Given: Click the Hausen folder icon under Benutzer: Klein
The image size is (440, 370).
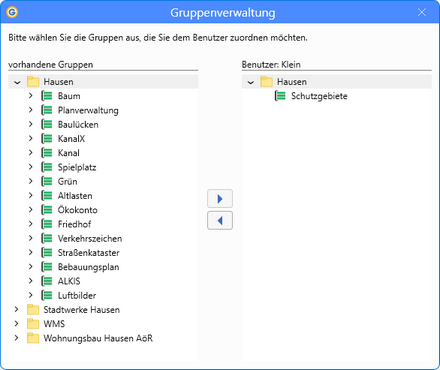Looking at the screenshot, I should pos(266,82).
